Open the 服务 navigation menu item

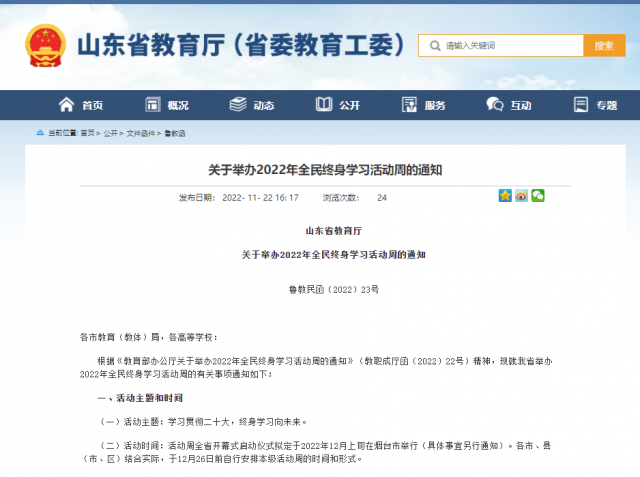(435, 105)
